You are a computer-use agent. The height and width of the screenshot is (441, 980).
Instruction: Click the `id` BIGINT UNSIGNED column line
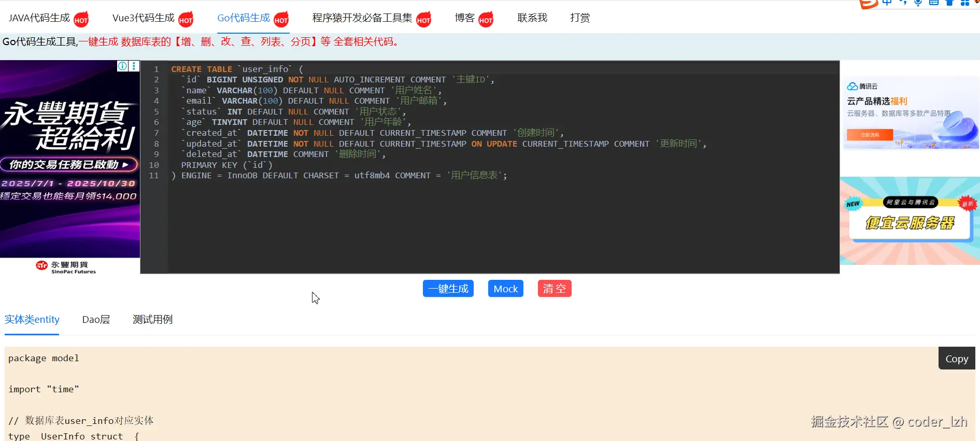point(337,80)
